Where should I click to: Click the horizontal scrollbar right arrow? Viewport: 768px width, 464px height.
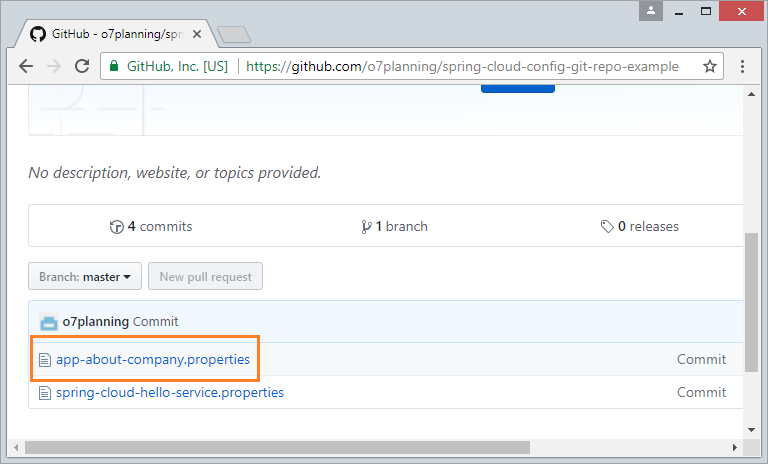tap(735, 447)
